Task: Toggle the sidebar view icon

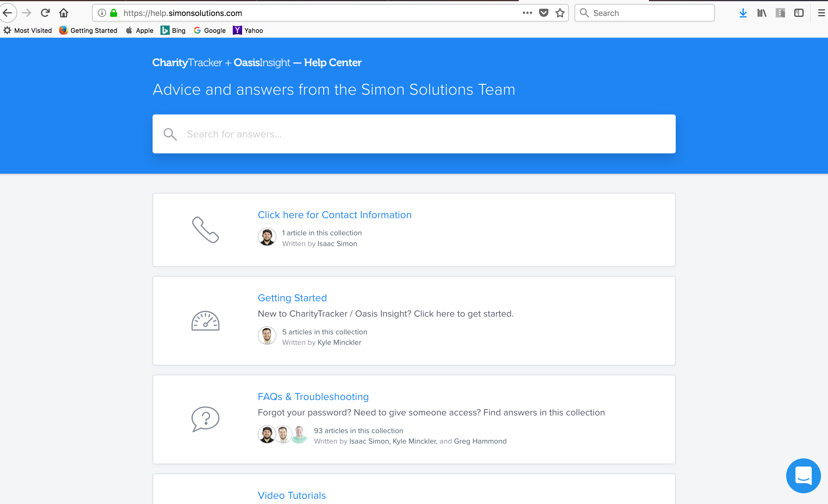Action: (x=799, y=13)
